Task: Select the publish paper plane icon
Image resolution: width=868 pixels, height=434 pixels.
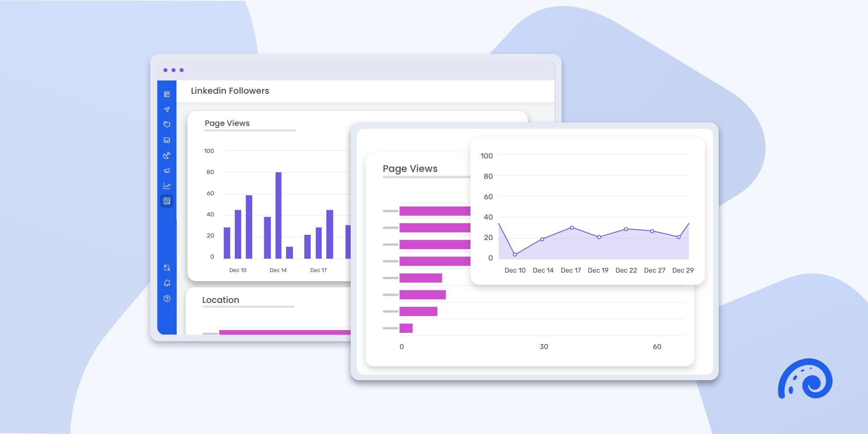Action: point(167,109)
